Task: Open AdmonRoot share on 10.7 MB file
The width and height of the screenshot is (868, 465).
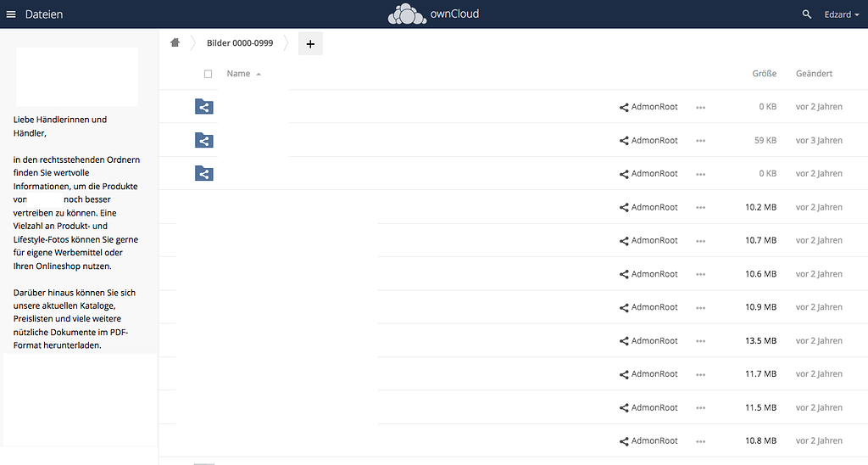Action: click(648, 240)
